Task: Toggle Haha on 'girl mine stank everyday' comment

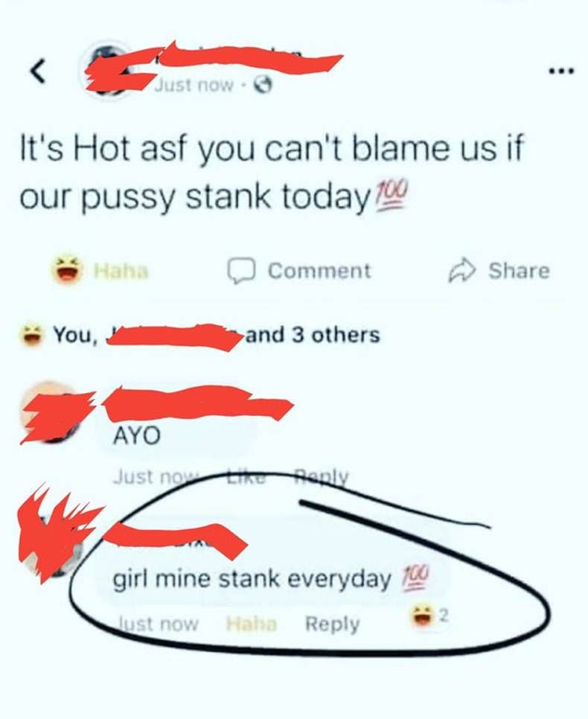Action: pos(252,624)
